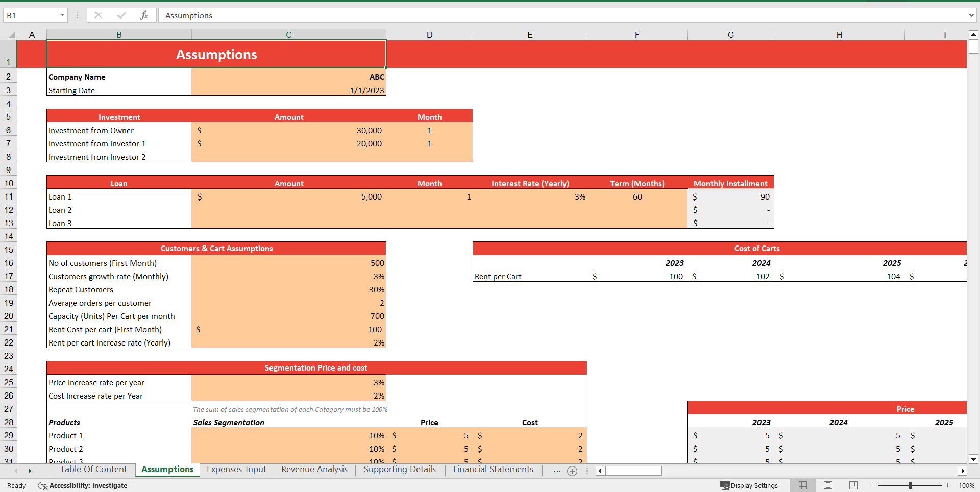
Task: Open Display Settings from the status bar
Action: click(749, 485)
